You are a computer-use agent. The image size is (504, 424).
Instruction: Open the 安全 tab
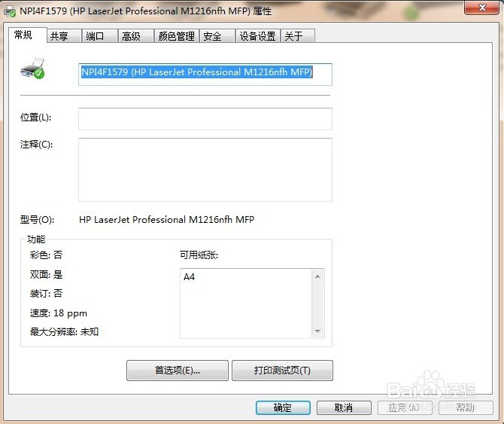coord(217,36)
